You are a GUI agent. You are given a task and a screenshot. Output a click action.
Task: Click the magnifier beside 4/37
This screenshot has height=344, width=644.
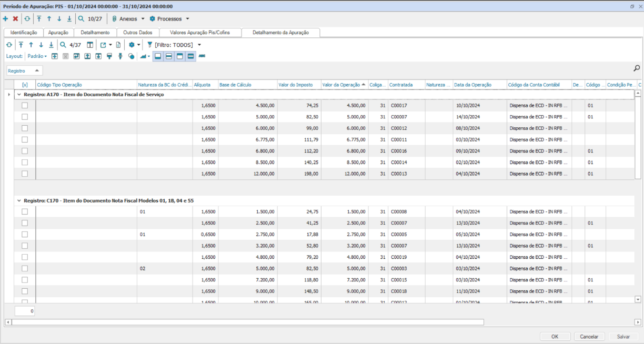(63, 45)
